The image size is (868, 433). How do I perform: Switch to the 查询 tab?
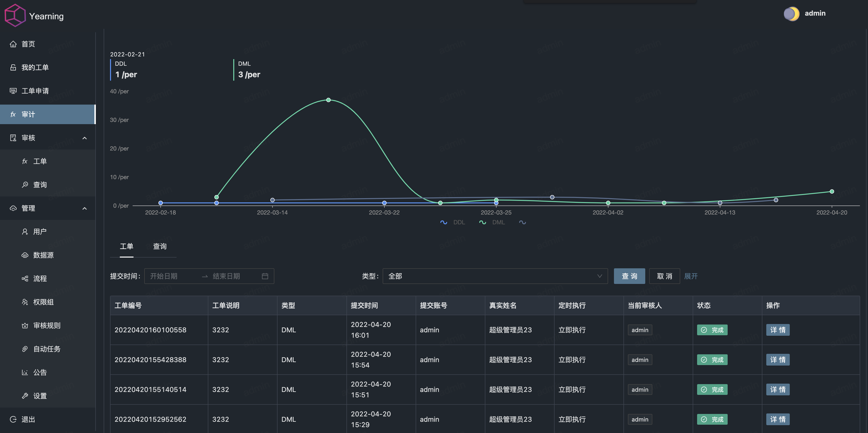(159, 247)
